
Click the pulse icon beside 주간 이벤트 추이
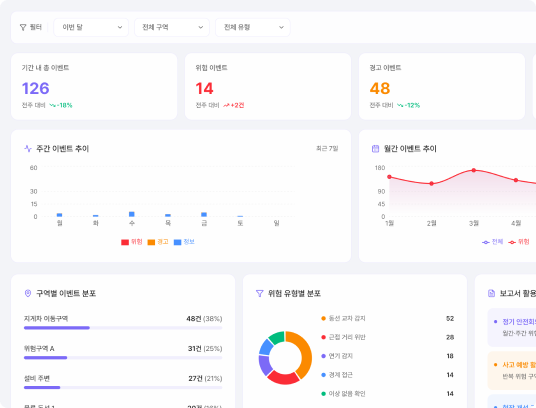[28, 149]
